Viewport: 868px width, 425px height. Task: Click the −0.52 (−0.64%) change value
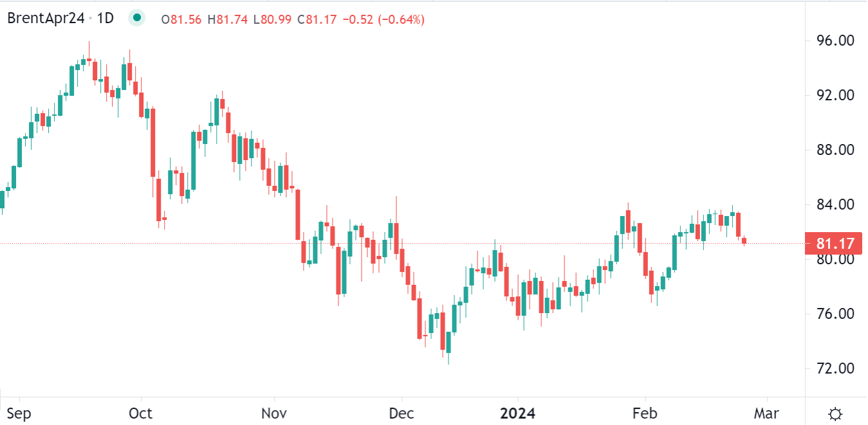point(384,20)
